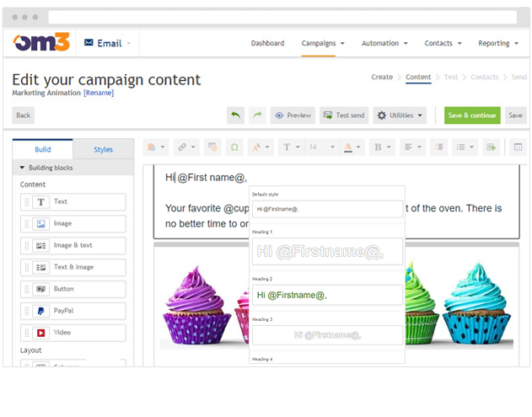Viewport: 532px width, 417px height.
Task: Click the Rename link
Action: click(x=99, y=93)
